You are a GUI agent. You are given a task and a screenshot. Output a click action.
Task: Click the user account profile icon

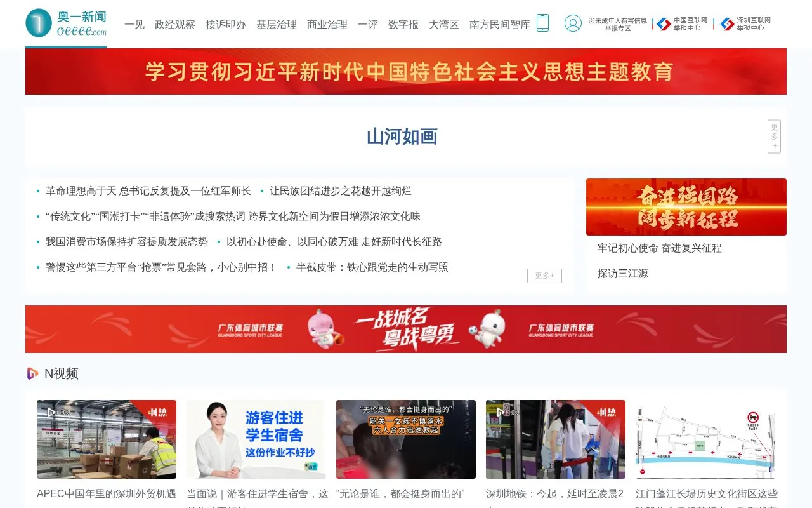[573, 23]
